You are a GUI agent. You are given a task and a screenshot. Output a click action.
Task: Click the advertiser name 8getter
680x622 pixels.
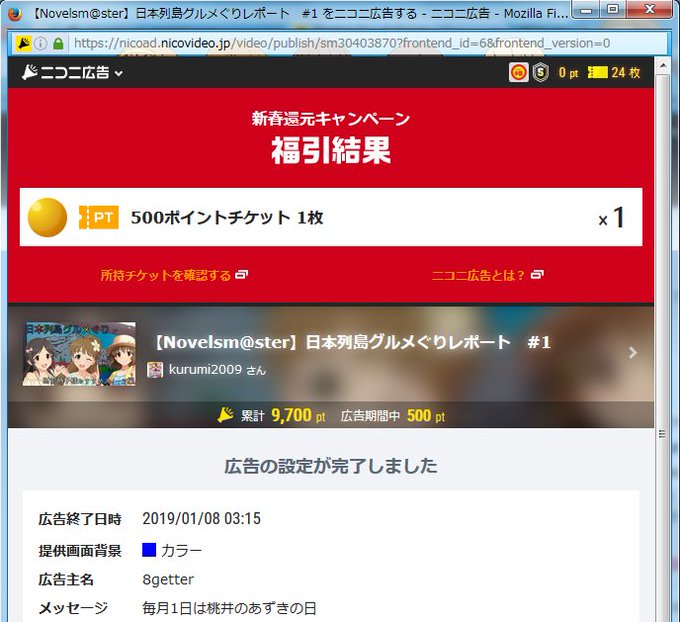point(168,579)
